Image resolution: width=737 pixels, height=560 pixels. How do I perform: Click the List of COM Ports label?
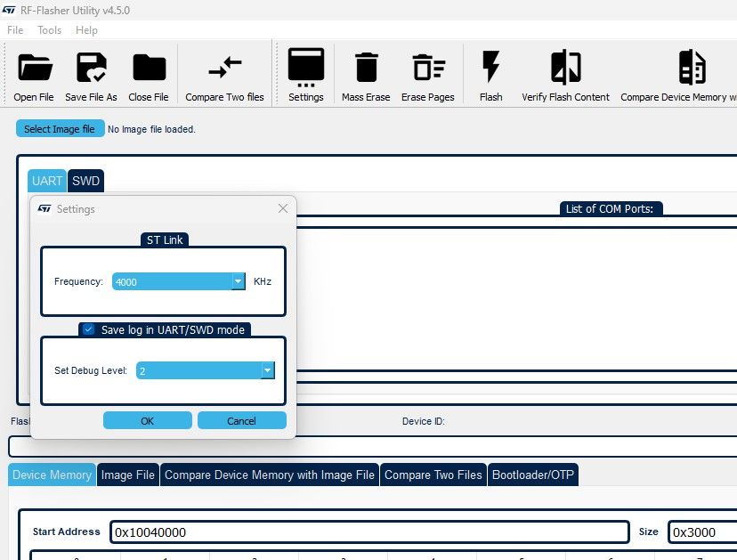(610, 208)
